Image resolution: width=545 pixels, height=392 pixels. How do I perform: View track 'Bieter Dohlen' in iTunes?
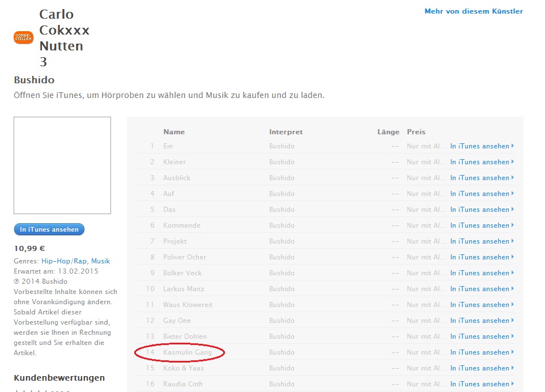click(x=482, y=336)
